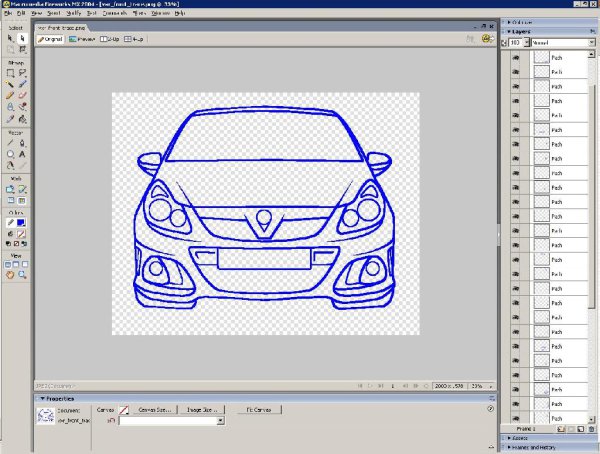Hide the topmost Path layer with eye icon
The width and height of the screenshot is (600, 454).
(x=517, y=59)
